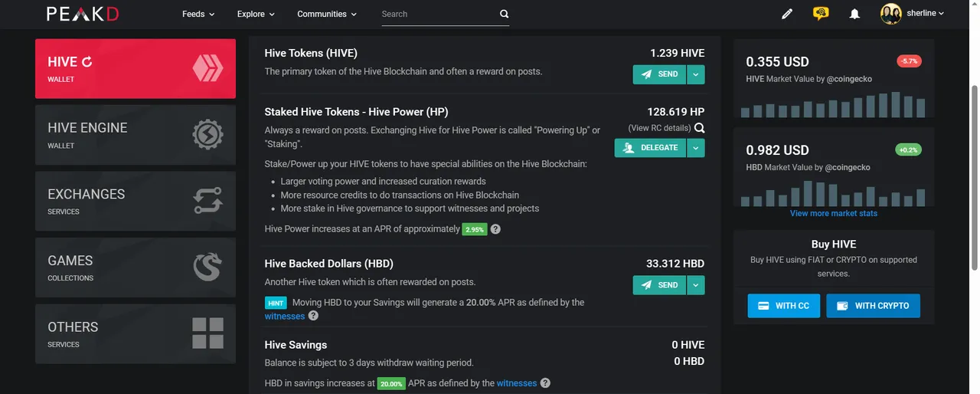Open the GAMES collections tab
This screenshot has width=980, height=394.
click(136, 268)
